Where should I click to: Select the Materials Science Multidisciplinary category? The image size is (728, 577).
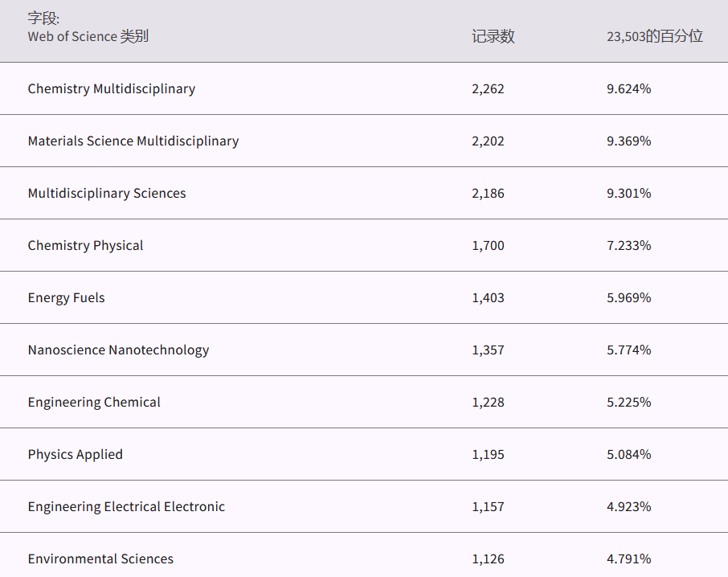coord(133,141)
